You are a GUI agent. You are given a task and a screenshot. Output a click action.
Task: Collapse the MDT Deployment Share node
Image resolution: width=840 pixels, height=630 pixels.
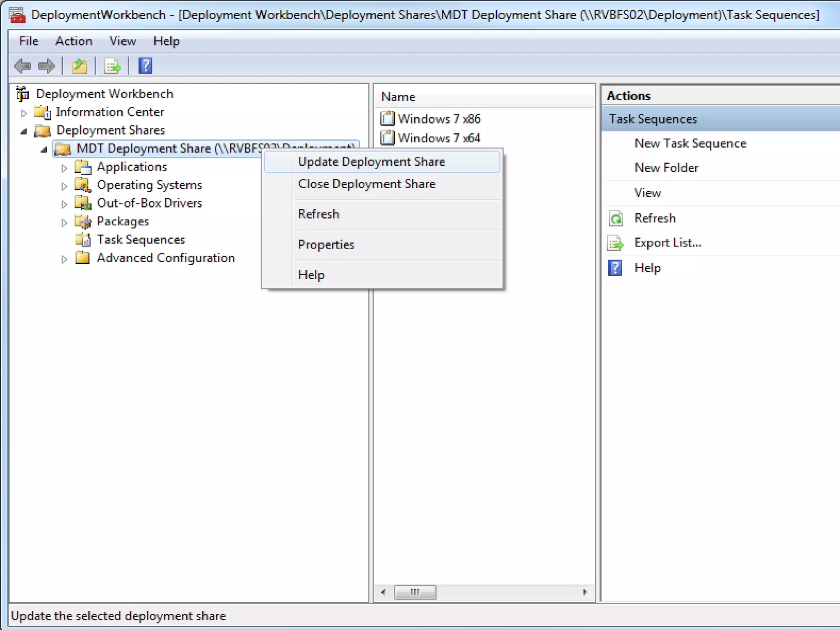(44, 150)
